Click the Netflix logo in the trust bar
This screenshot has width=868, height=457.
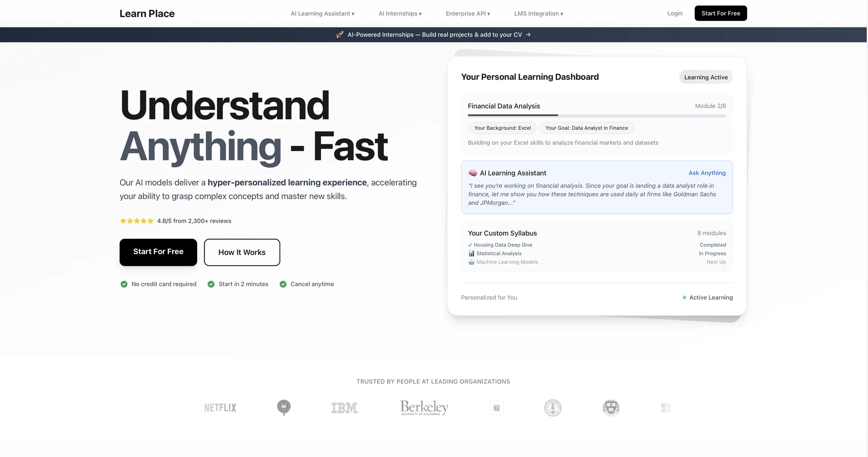tap(219, 407)
